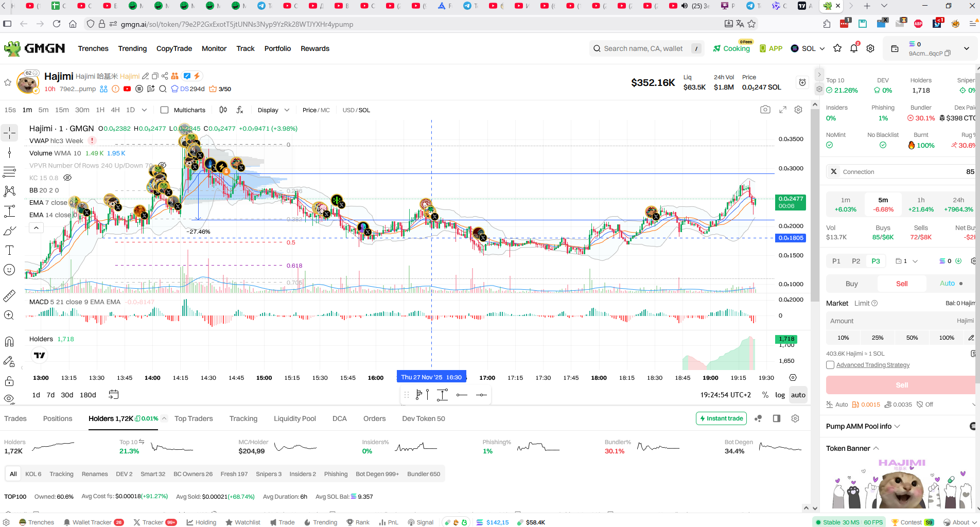Screen dimensions: 980x527
Task: Open chart settings gear
Action: (798, 110)
